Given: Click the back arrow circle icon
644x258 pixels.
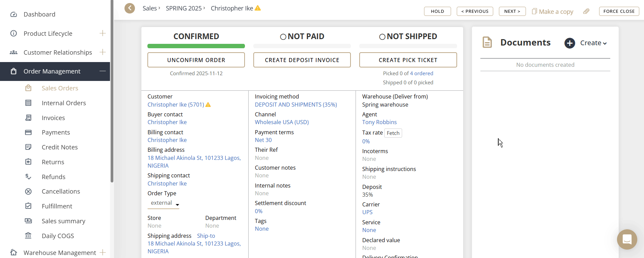Looking at the screenshot, I should click(x=130, y=8).
